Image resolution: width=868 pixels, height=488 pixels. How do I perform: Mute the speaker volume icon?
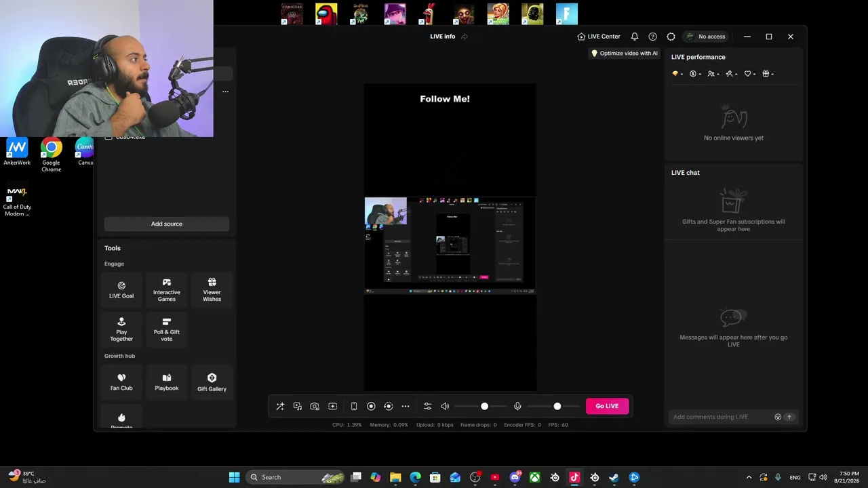445,406
